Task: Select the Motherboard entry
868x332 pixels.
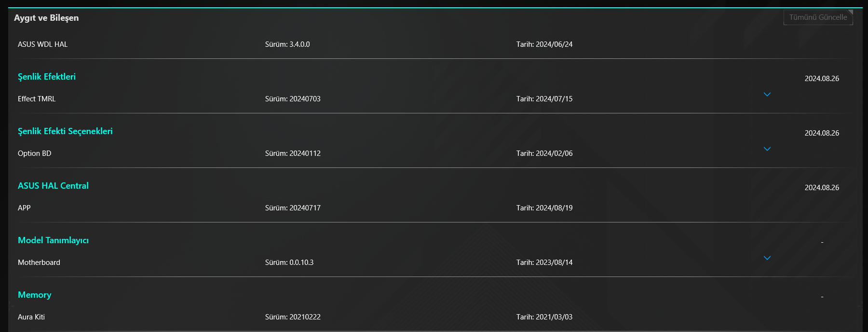Action: (x=39, y=263)
